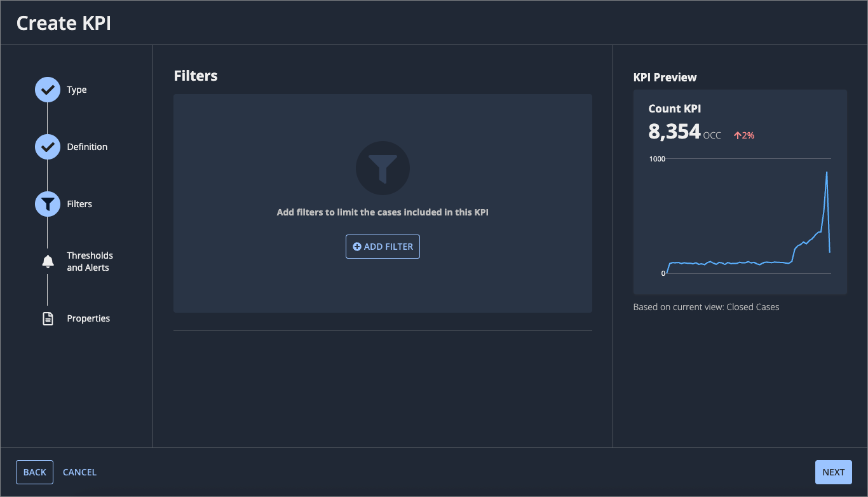Click the 0 axis label on chart
This screenshot has width=868, height=497.
click(663, 273)
